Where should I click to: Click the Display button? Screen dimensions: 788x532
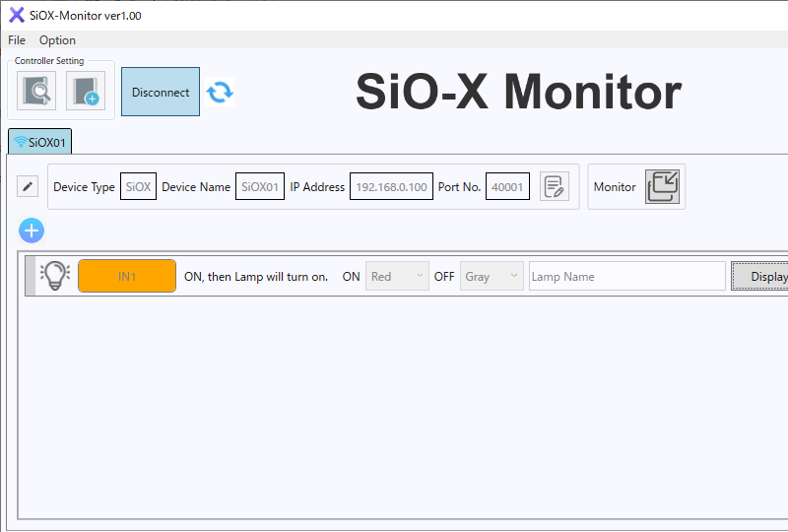click(759, 276)
